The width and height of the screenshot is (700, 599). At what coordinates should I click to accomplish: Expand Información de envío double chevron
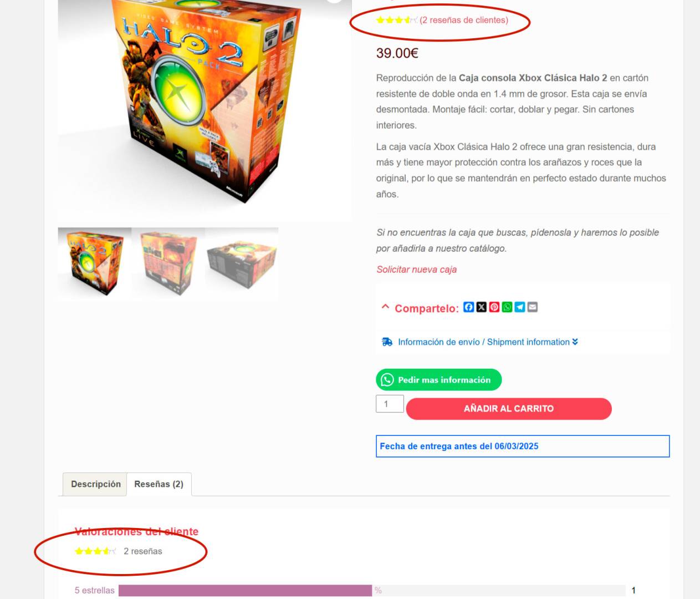(x=575, y=342)
